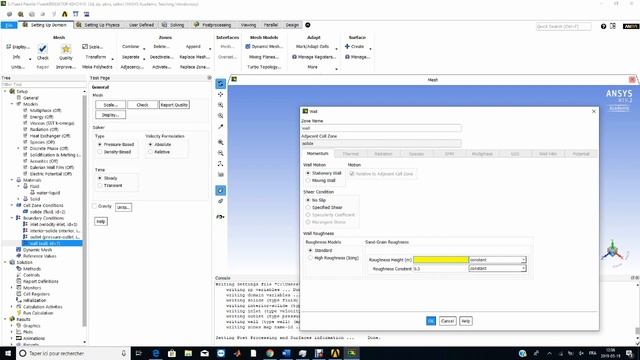Open the Combine dropdown arrow in Zones

(x=143, y=48)
